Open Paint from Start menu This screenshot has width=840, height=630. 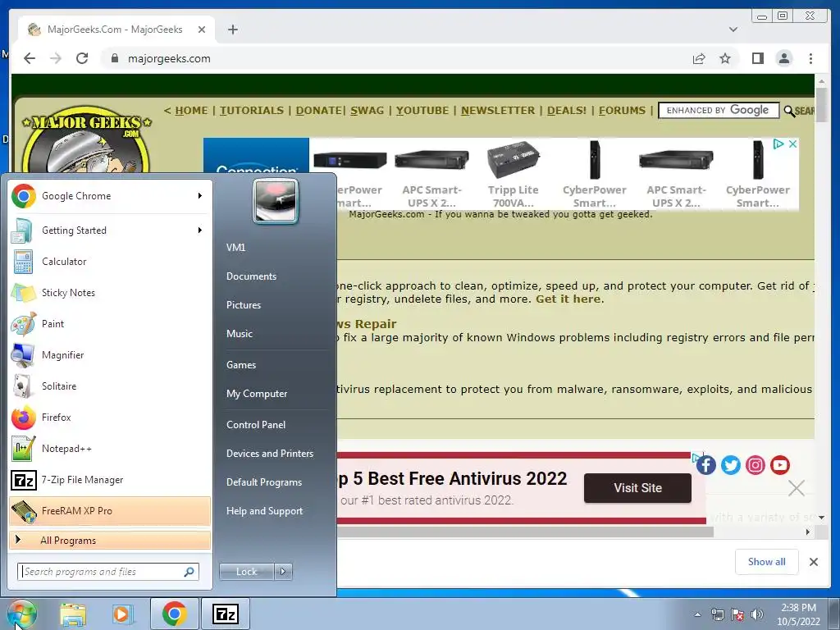point(110,323)
